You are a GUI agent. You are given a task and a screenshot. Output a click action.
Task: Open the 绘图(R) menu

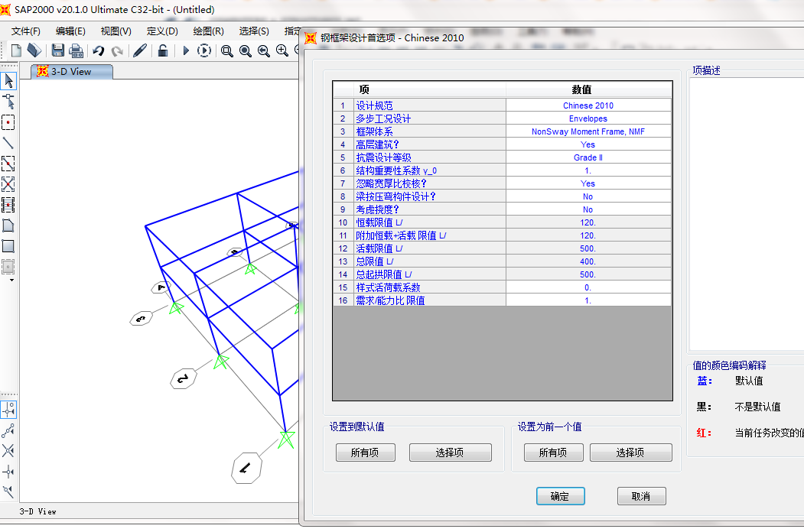(x=208, y=31)
